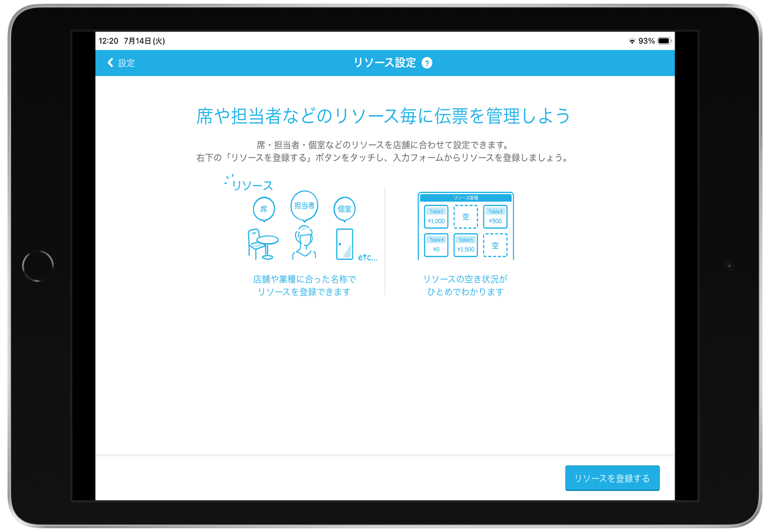Click the etc... label
770x532 pixels.
coord(368,257)
